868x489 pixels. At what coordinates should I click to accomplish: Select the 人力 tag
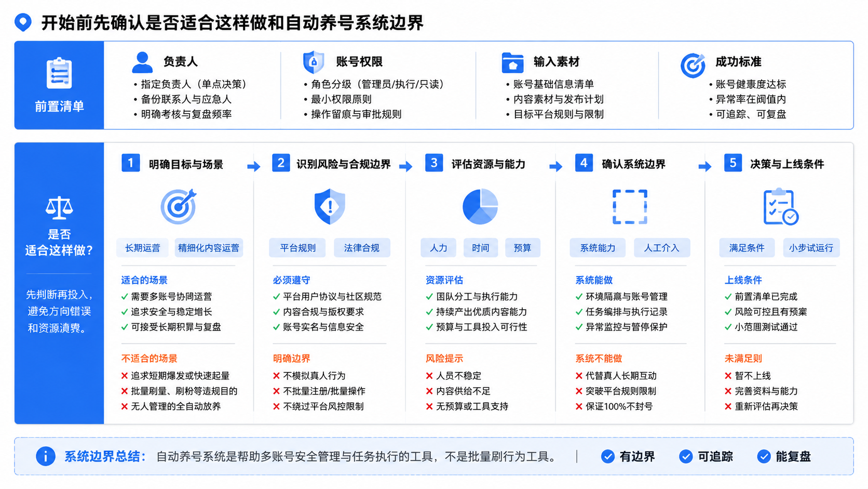pyautogui.click(x=438, y=248)
